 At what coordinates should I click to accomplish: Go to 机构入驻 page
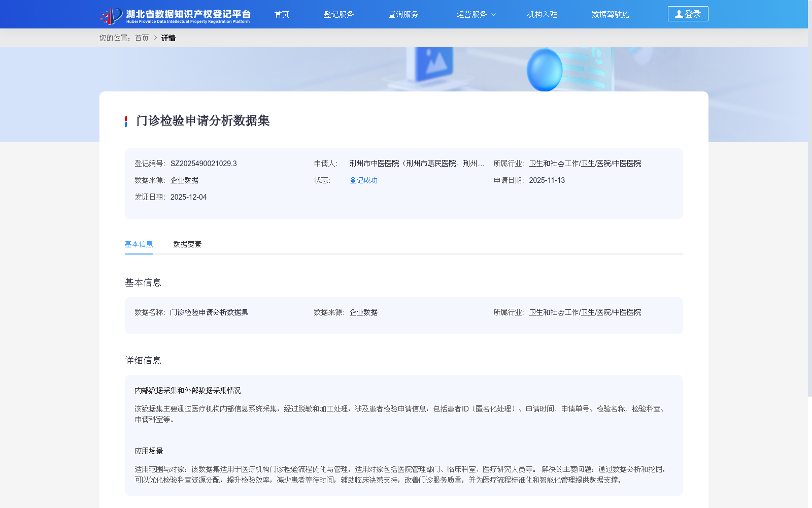(x=542, y=14)
